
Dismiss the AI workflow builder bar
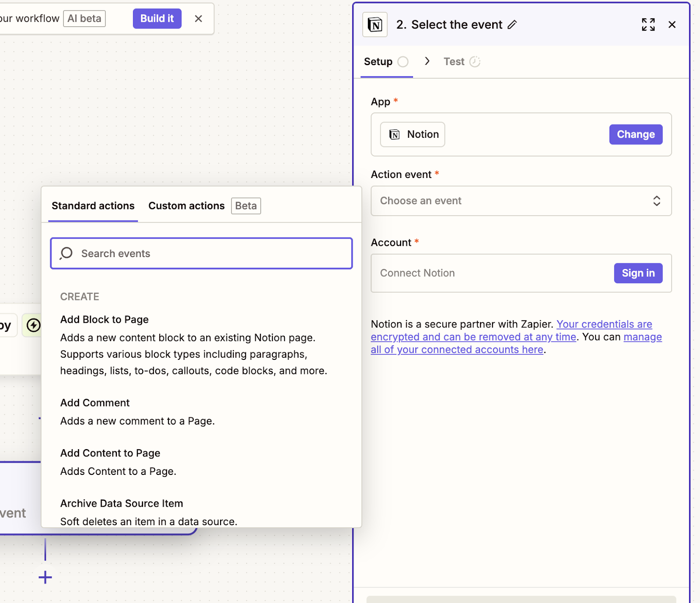198,19
